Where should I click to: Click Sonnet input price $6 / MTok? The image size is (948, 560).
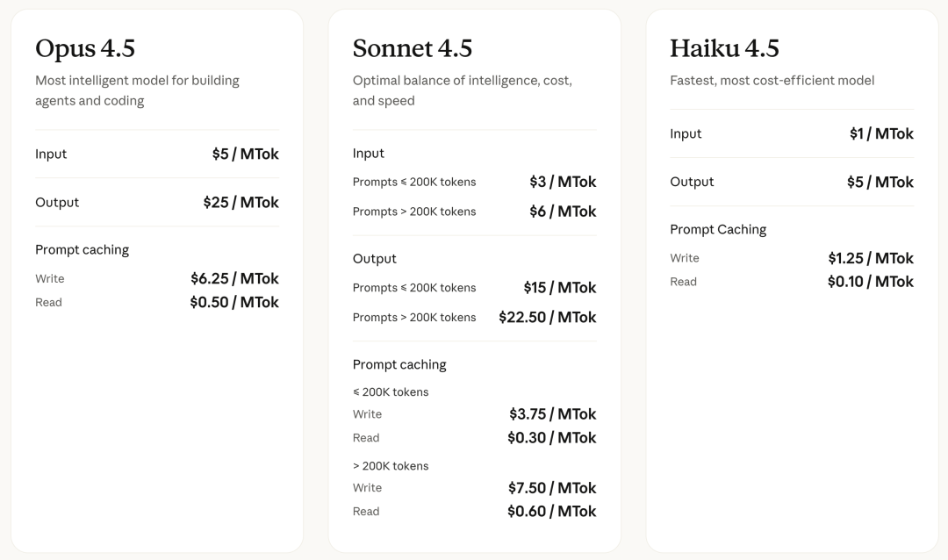(563, 212)
